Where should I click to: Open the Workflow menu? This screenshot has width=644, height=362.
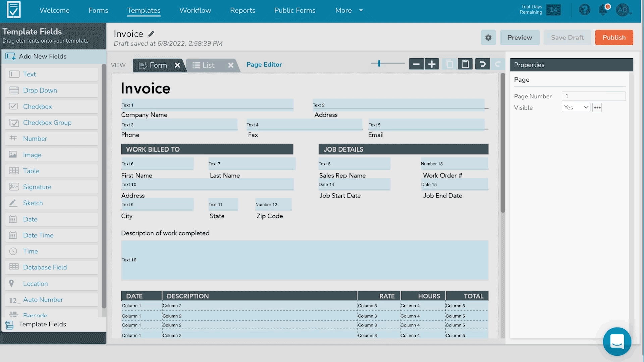[195, 10]
